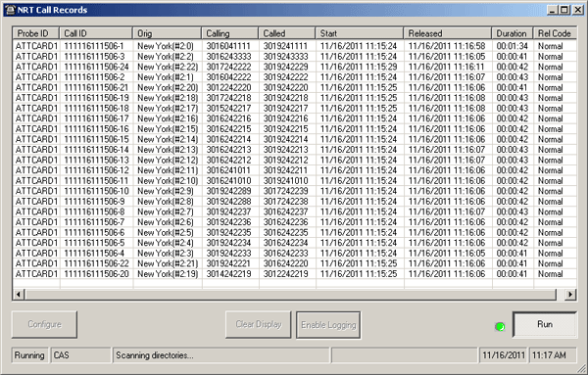The width and height of the screenshot is (588, 375).
Task: Click the Rel Code column header
Action: (555, 33)
